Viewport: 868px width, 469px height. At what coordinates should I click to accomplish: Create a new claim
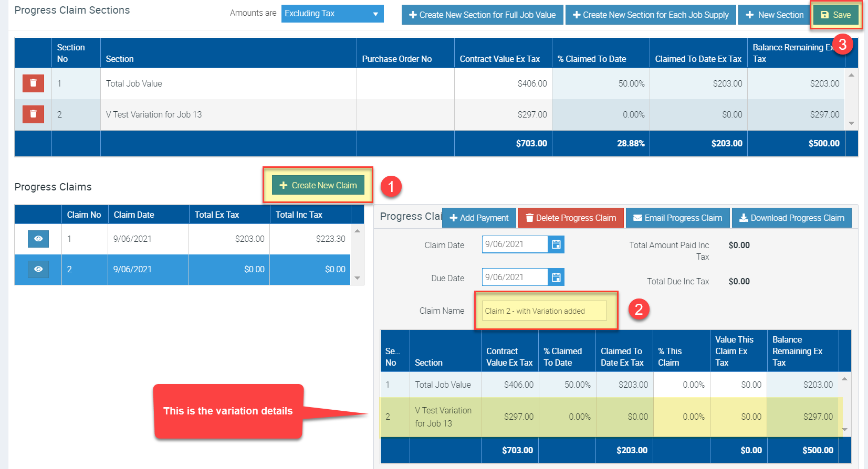click(x=318, y=185)
